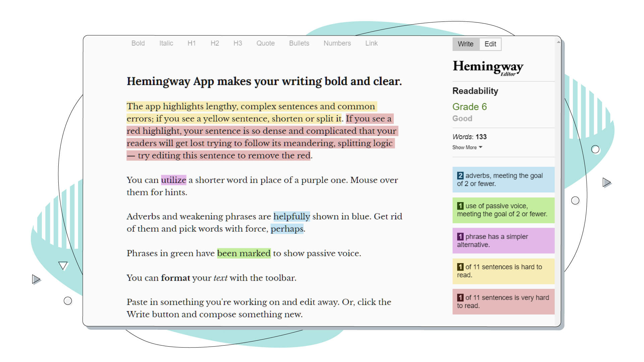Select the H3 heading option
Viewport: 644px width, 362px height.
pos(238,43)
